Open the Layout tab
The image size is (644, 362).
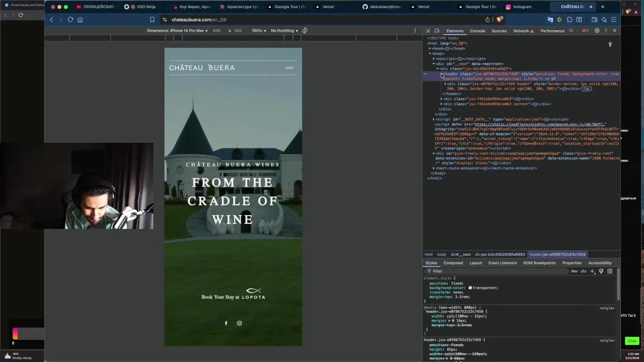(475, 263)
